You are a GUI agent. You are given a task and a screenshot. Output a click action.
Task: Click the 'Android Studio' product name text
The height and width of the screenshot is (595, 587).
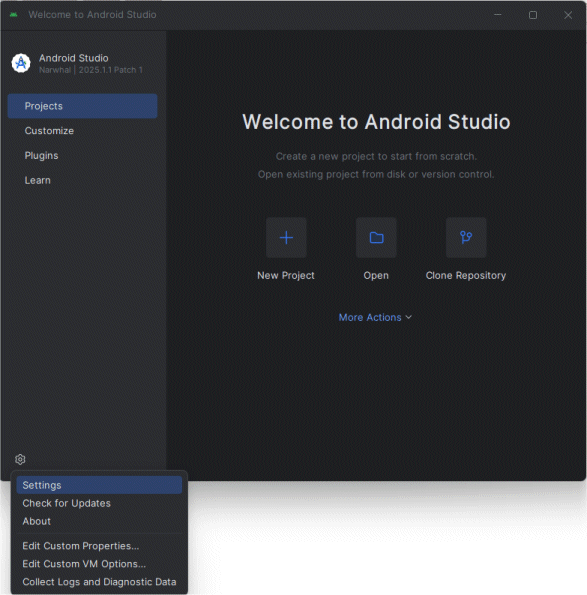pyautogui.click(x=74, y=58)
